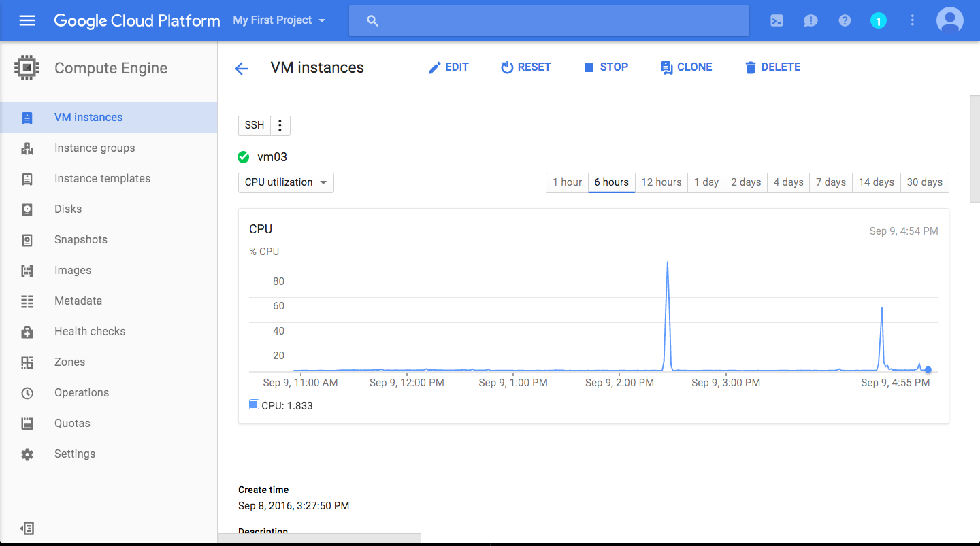
Task: Select the 12 hours time range
Action: (x=661, y=182)
